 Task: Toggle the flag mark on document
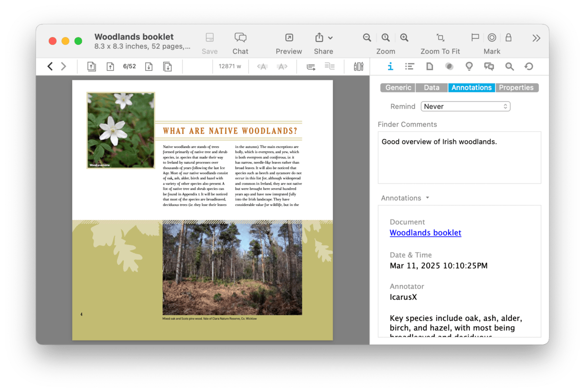[x=475, y=38]
